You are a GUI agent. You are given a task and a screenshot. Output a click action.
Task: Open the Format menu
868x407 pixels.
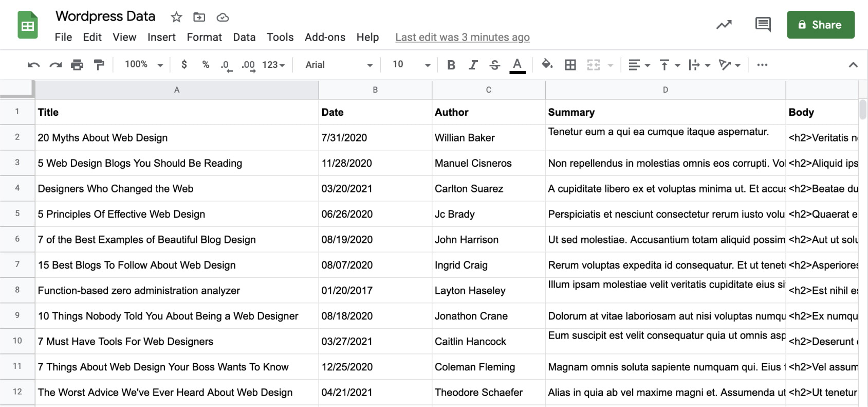204,37
